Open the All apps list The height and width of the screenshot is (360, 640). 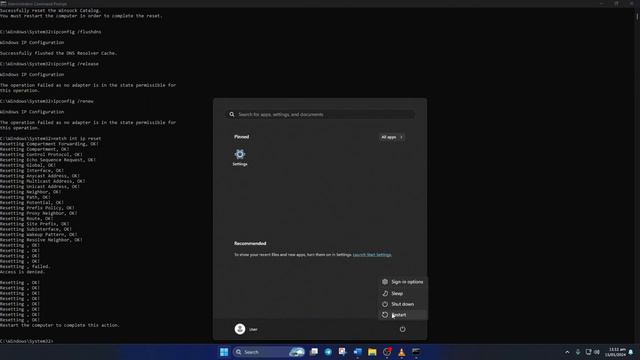(392, 137)
